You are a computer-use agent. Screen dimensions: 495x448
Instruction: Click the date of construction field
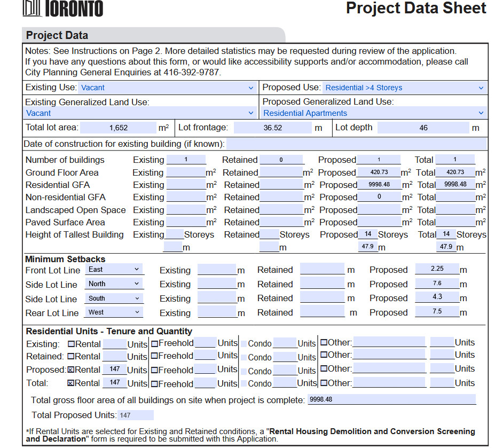pyautogui.click(x=357, y=144)
